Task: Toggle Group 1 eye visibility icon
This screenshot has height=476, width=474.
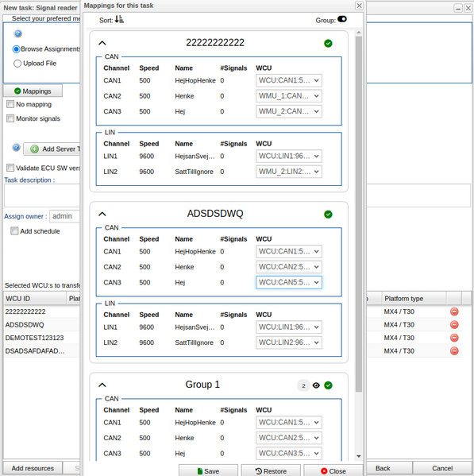Action: pos(316,385)
